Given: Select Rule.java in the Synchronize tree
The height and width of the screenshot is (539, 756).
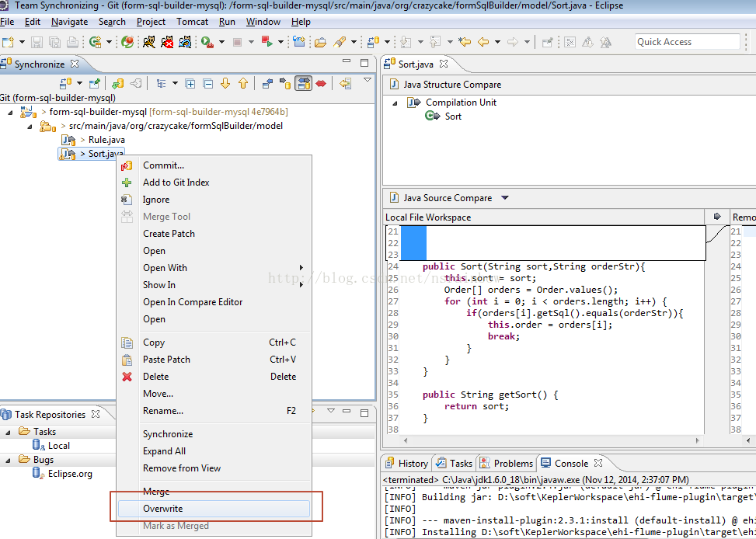Looking at the screenshot, I should (106, 140).
